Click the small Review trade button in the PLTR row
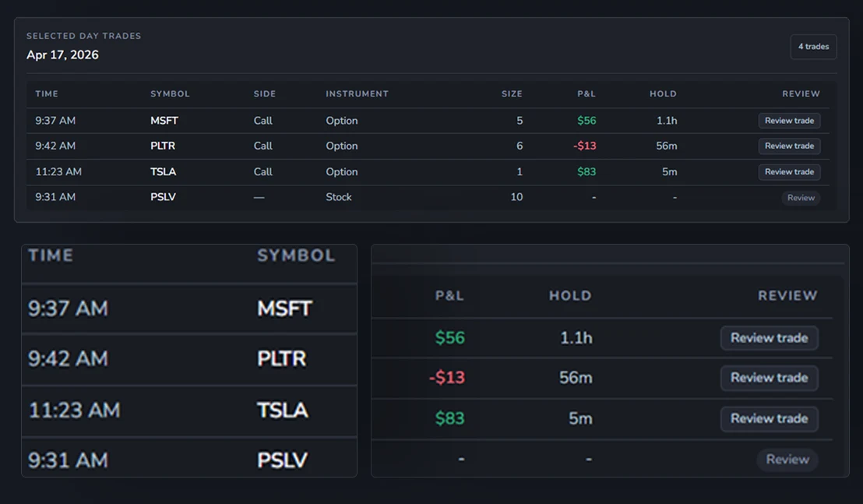The height and width of the screenshot is (504, 863). coord(789,146)
